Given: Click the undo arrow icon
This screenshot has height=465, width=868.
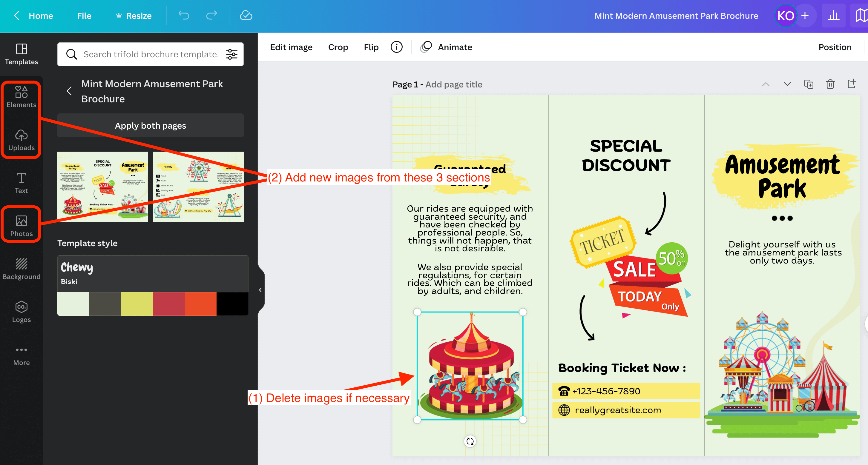Looking at the screenshot, I should point(184,16).
